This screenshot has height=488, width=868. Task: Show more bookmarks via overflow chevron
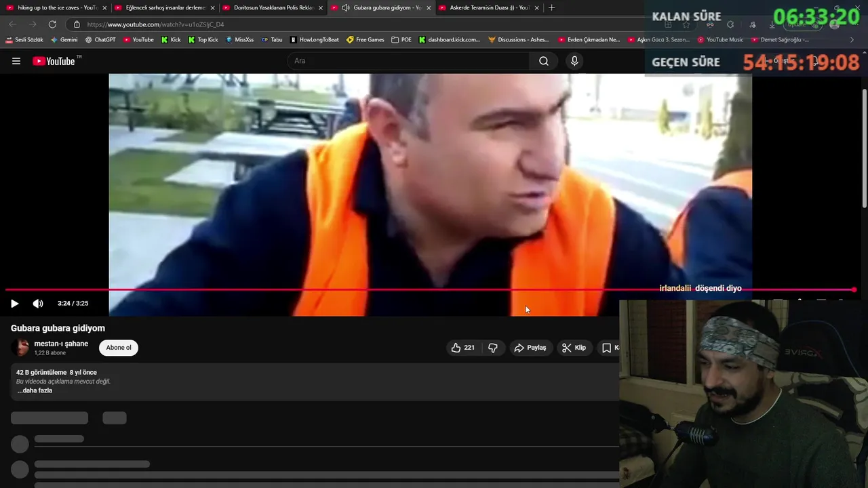point(852,40)
